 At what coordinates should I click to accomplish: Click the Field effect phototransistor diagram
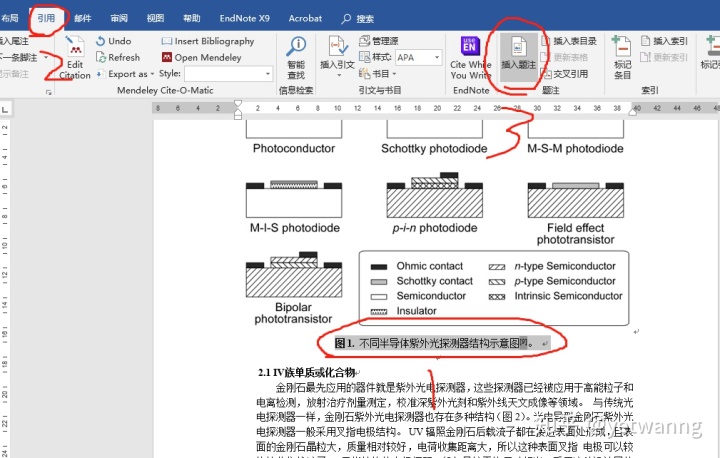tap(576, 200)
